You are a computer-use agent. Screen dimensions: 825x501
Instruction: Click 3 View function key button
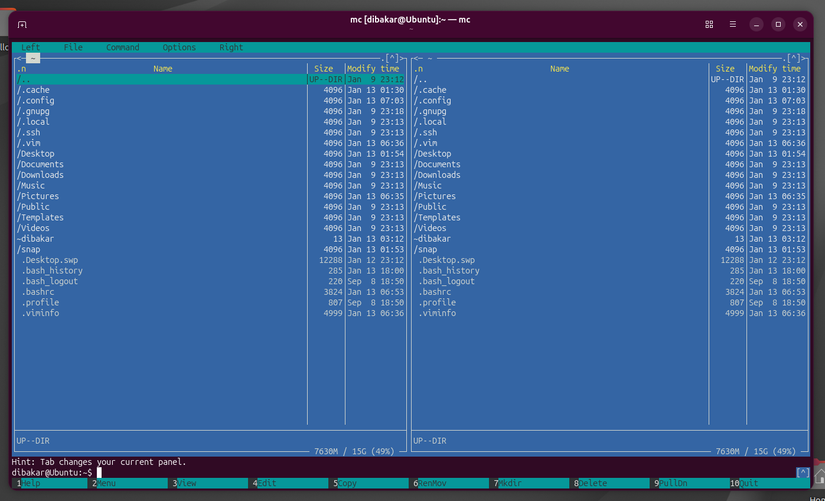(x=210, y=483)
